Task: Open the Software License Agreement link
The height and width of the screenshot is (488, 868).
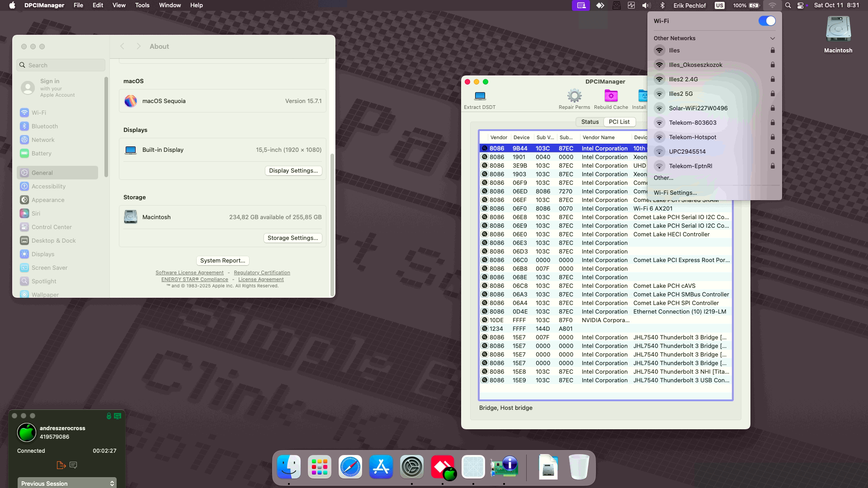Action: (189, 273)
